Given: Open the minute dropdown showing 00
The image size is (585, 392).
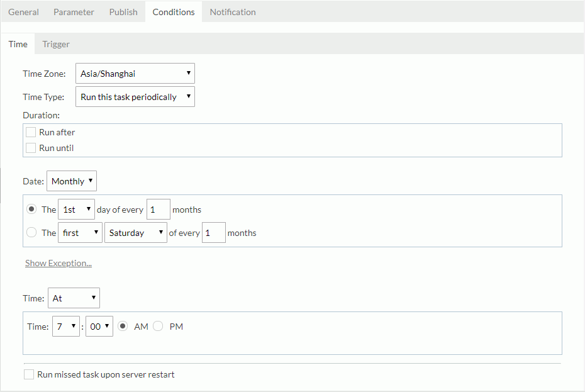Looking at the screenshot, I should [99, 326].
